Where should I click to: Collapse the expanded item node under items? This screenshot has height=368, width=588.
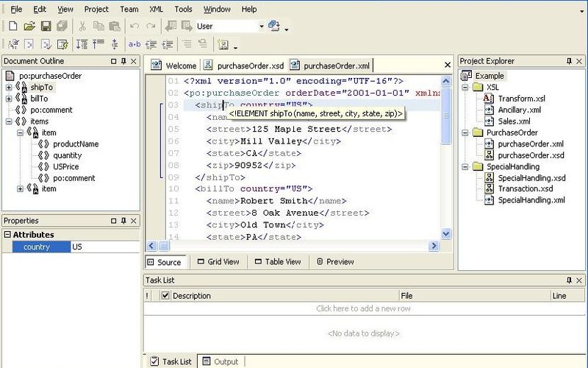(x=20, y=132)
